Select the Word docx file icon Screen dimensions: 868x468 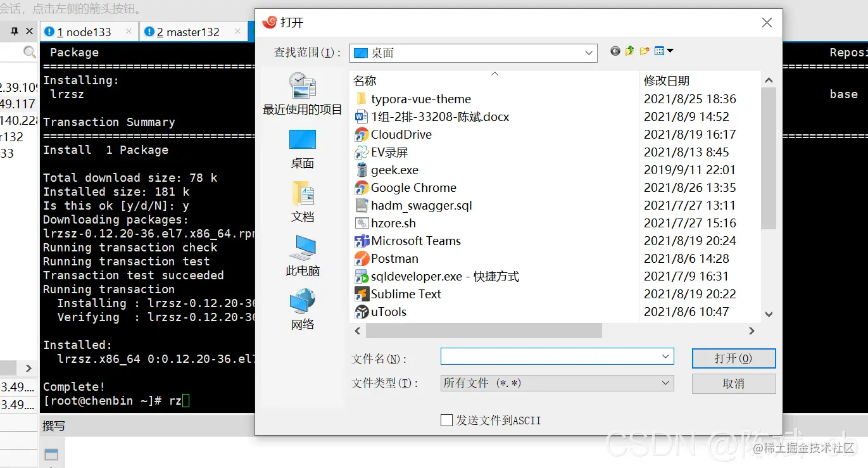pyautogui.click(x=362, y=117)
